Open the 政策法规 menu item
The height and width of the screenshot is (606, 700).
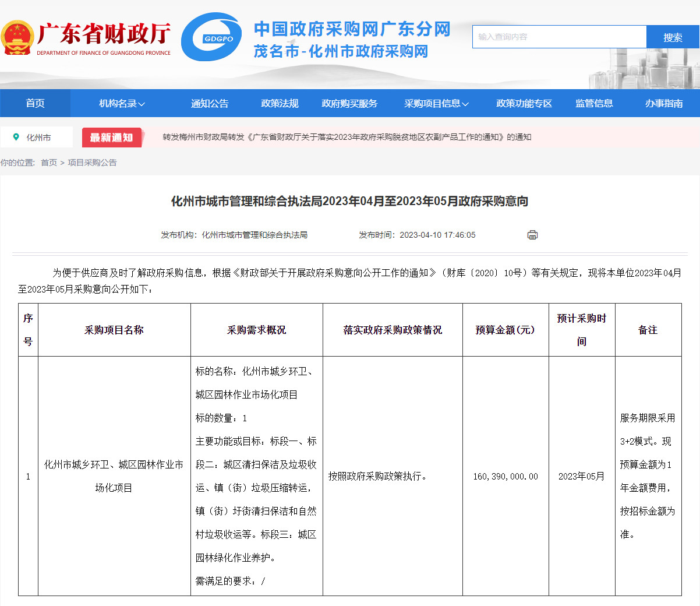tap(280, 103)
